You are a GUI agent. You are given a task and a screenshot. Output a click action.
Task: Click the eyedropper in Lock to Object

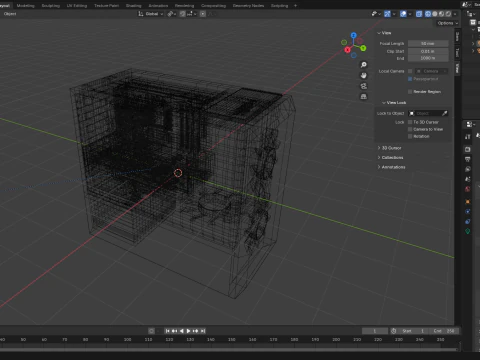pos(444,113)
